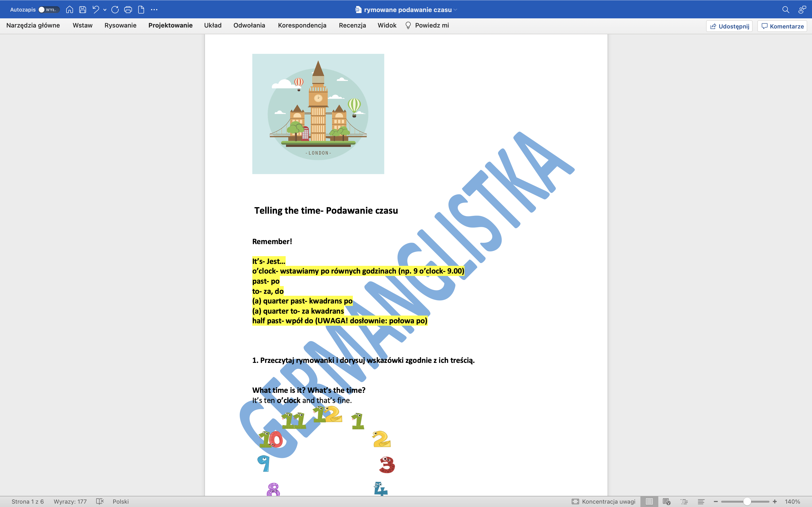Save document with the floppy disk icon
The width and height of the screenshot is (812, 507).
click(x=83, y=10)
